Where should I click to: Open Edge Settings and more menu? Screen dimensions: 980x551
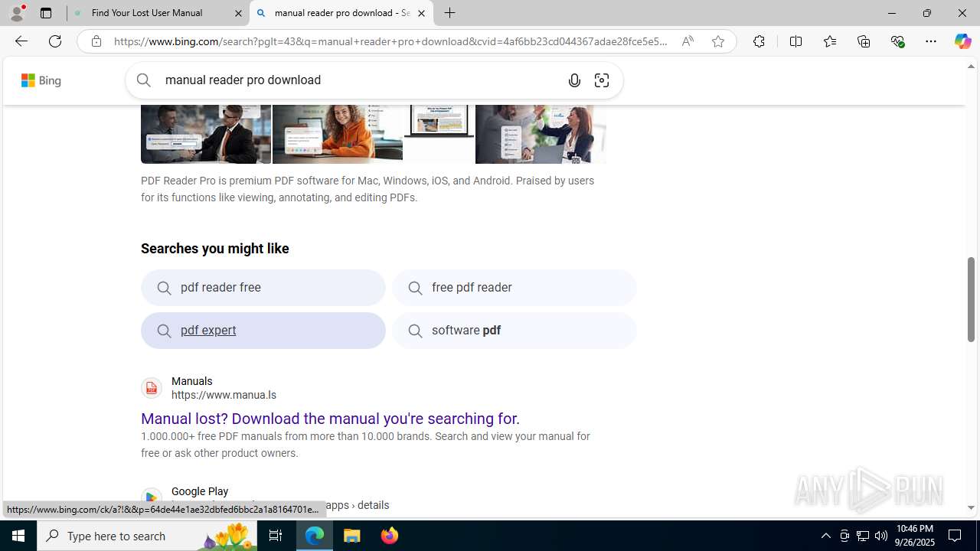click(x=931, y=41)
